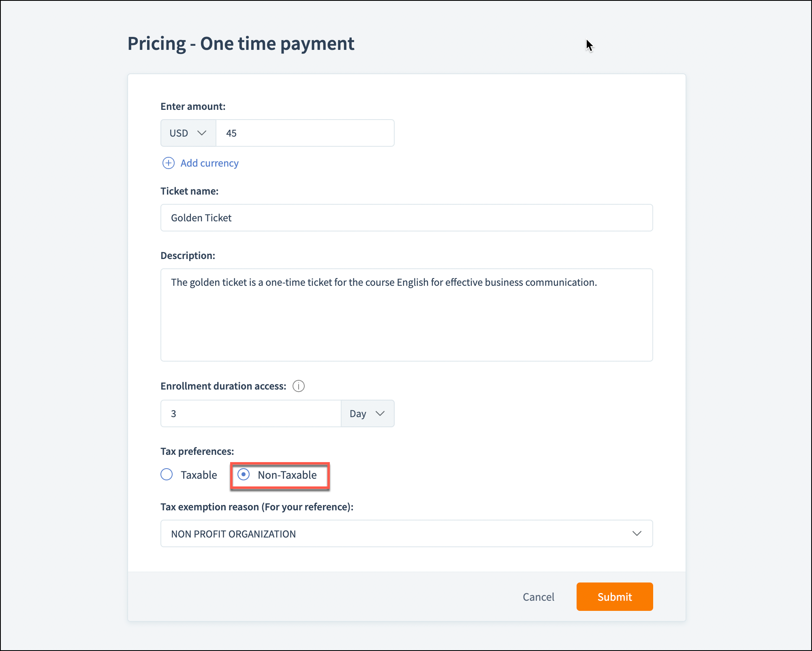Click the Ticket name input field
Viewport: 812px width, 651px height.
coord(406,218)
